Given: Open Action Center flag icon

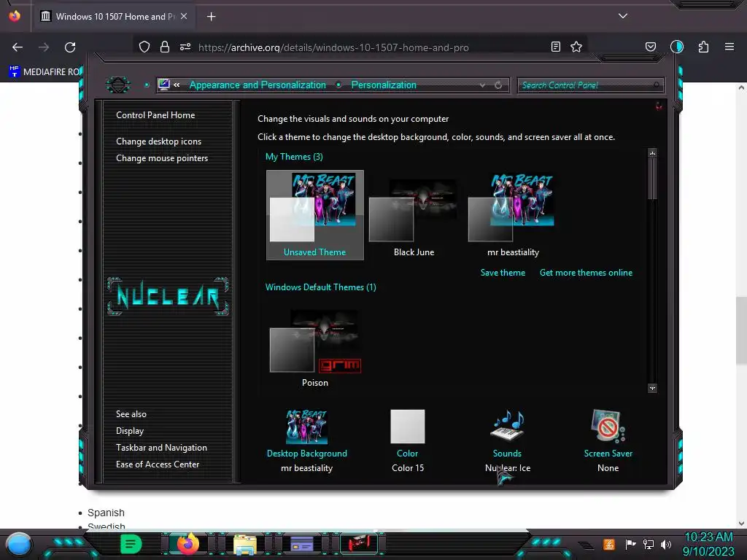Looking at the screenshot, I should (x=630, y=544).
